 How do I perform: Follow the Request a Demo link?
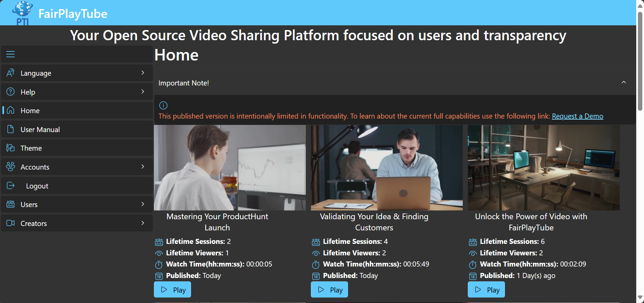[578, 116]
